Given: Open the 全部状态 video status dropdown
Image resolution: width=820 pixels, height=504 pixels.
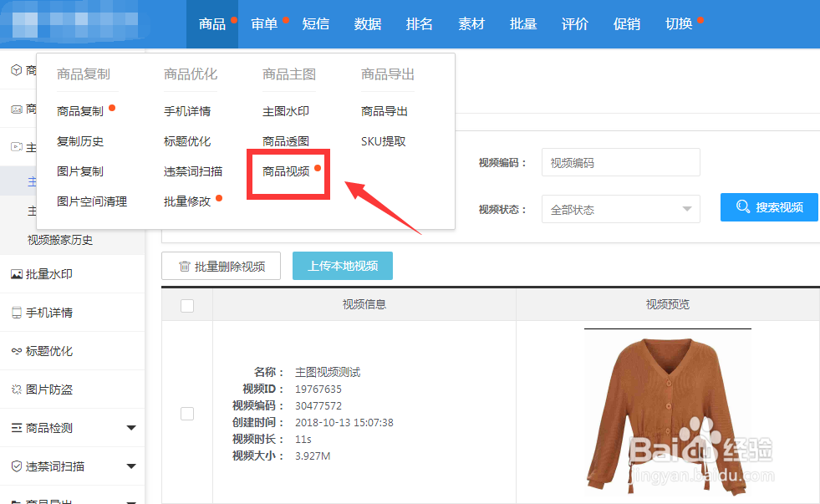Looking at the screenshot, I should 620,208.
